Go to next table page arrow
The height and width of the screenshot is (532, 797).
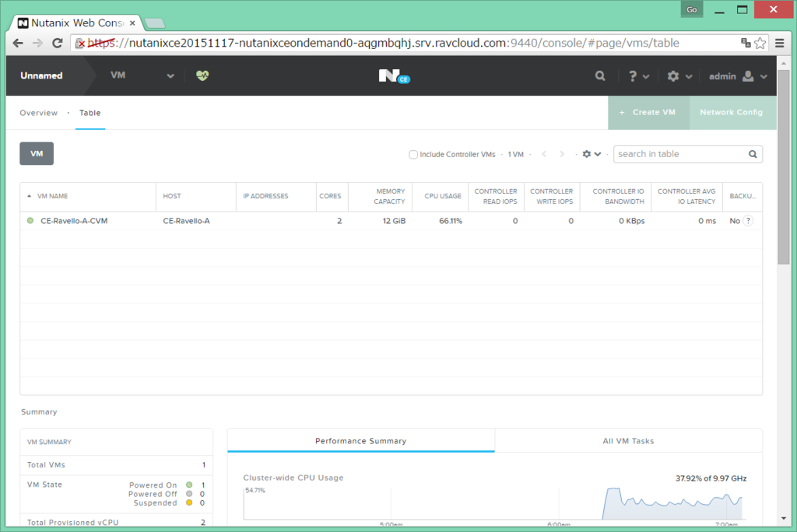[x=562, y=154]
